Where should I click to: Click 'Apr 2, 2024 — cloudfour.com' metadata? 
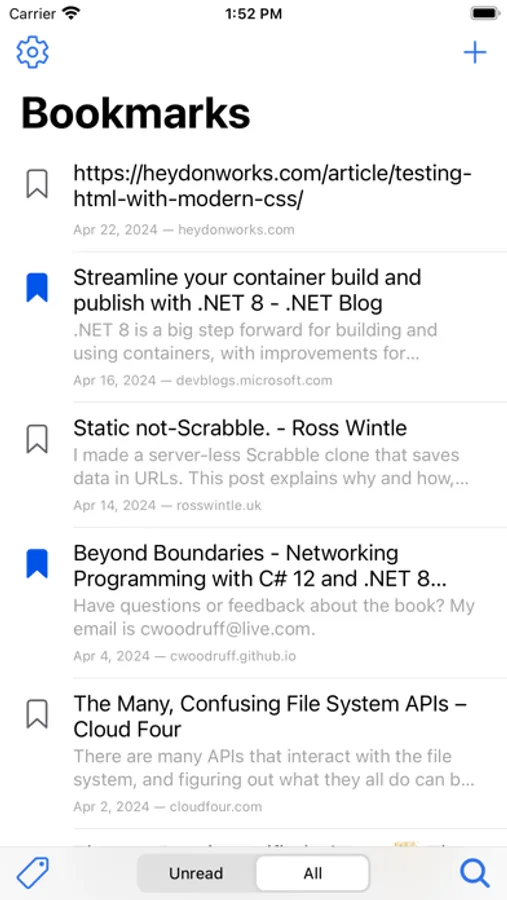tap(168, 806)
